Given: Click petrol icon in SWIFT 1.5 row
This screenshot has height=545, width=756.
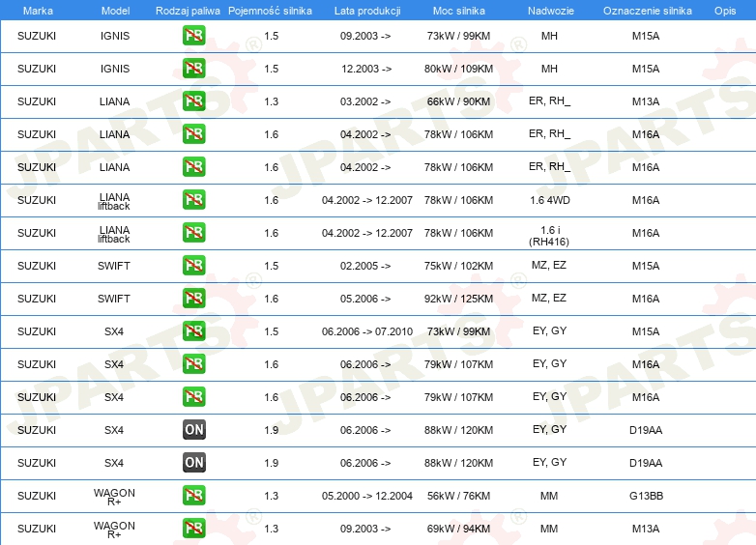Looking at the screenshot, I should [x=193, y=266].
